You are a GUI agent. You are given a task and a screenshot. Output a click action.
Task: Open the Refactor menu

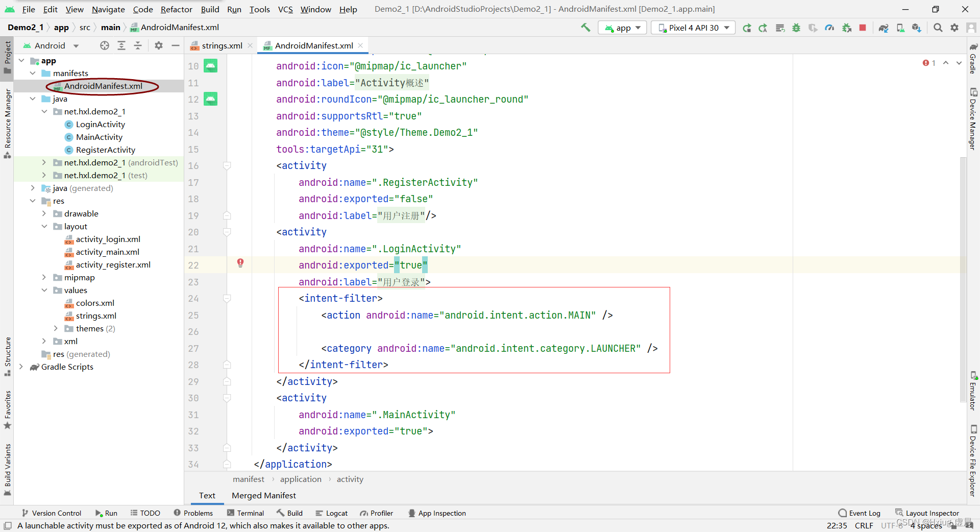click(x=177, y=9)
